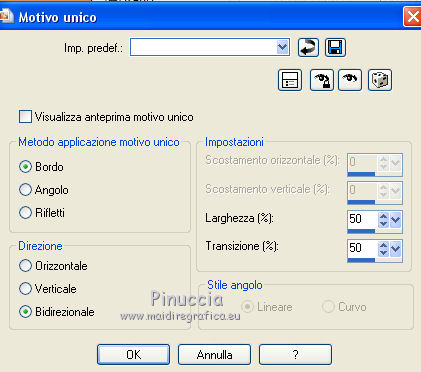
Task: Click the OK button
Action: coord(133,355)
